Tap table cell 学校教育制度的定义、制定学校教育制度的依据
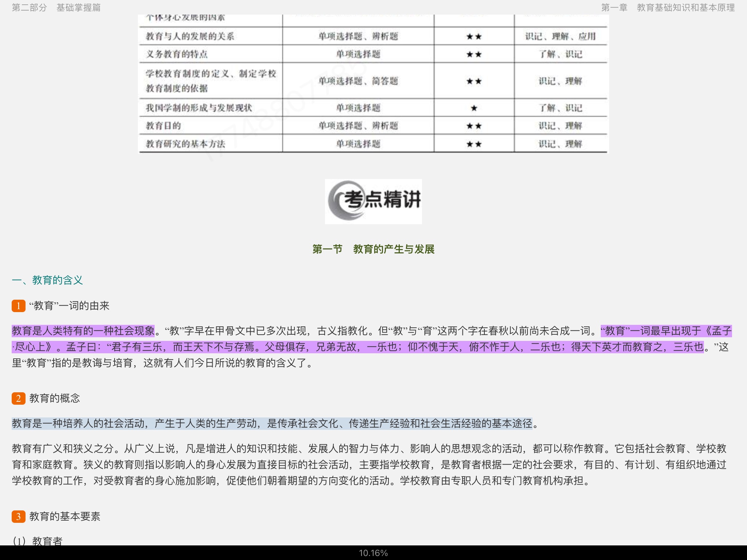Viewport: 747px width, 560px height. (x=211, y=81)
